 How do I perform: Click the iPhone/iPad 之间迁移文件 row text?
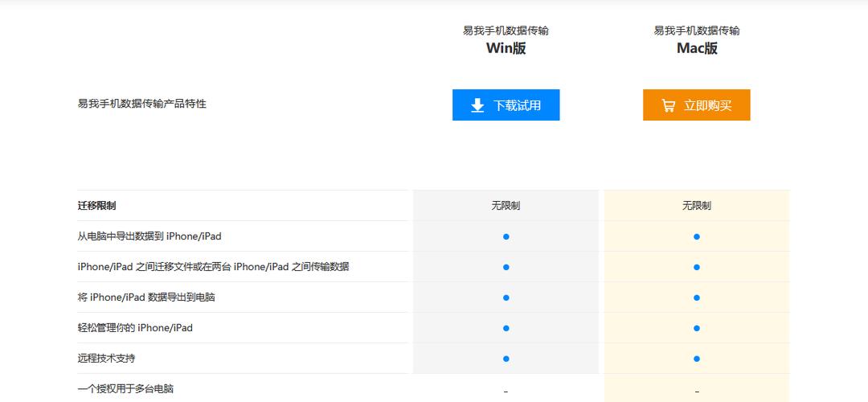tap(213, 267)
